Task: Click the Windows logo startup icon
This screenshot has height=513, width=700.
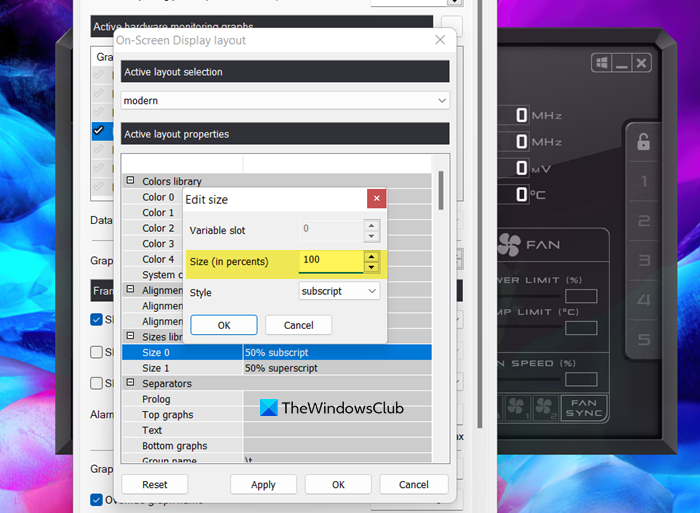Action: click(601, 63)
